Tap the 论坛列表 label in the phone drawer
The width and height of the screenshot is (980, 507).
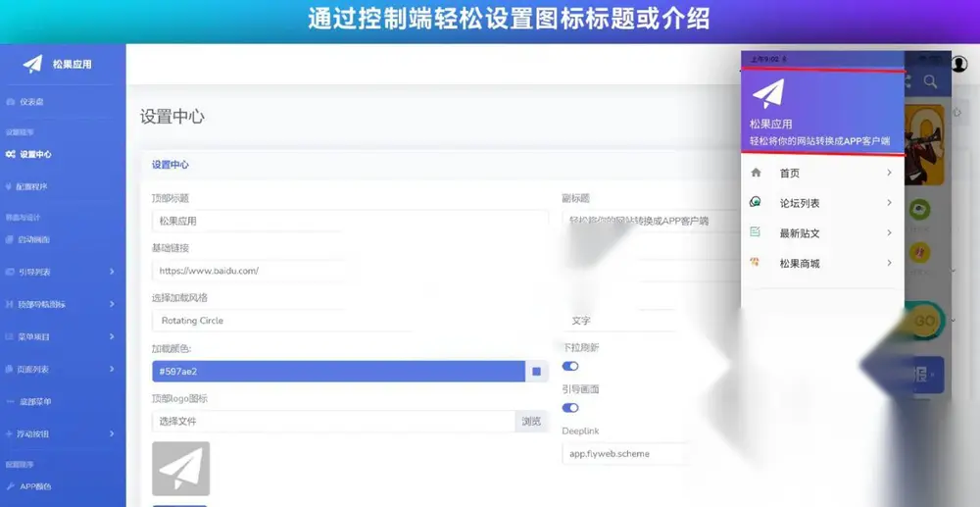800,203
